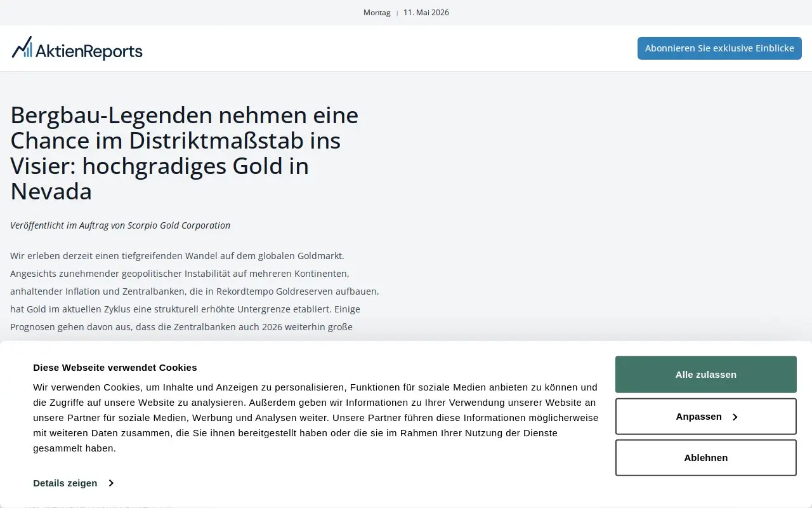Expand Details zeigen in cookie banner
812x508 pixels.
coord(74,483)
